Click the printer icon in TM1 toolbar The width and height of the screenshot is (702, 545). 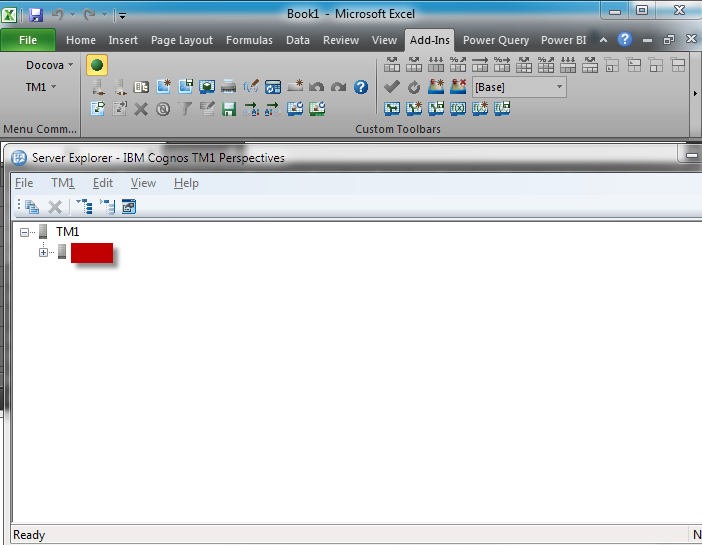pos(229,86)
